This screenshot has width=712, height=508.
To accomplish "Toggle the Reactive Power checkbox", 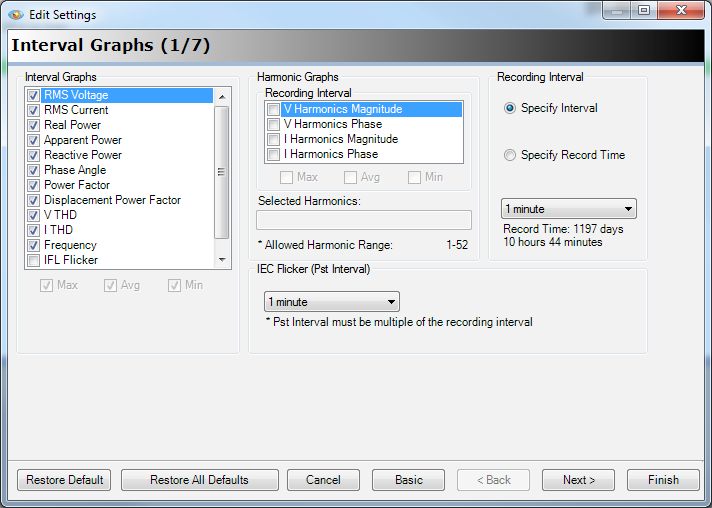I will point(33,155).
